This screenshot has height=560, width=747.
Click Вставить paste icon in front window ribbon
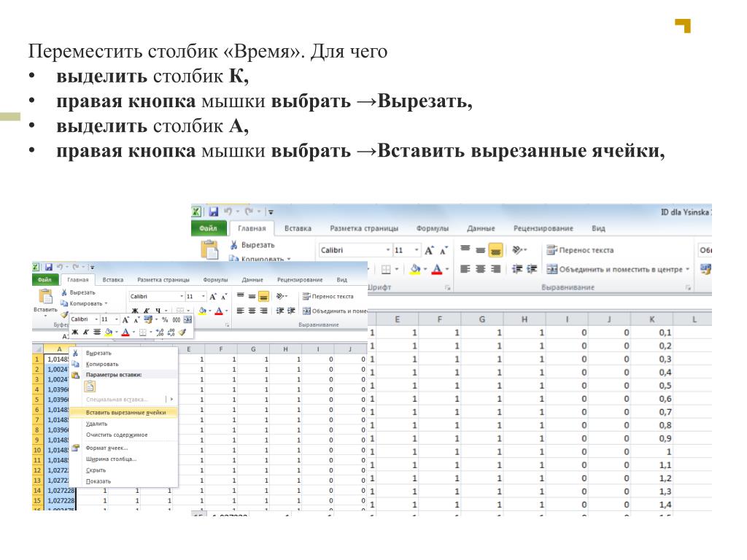46,297
